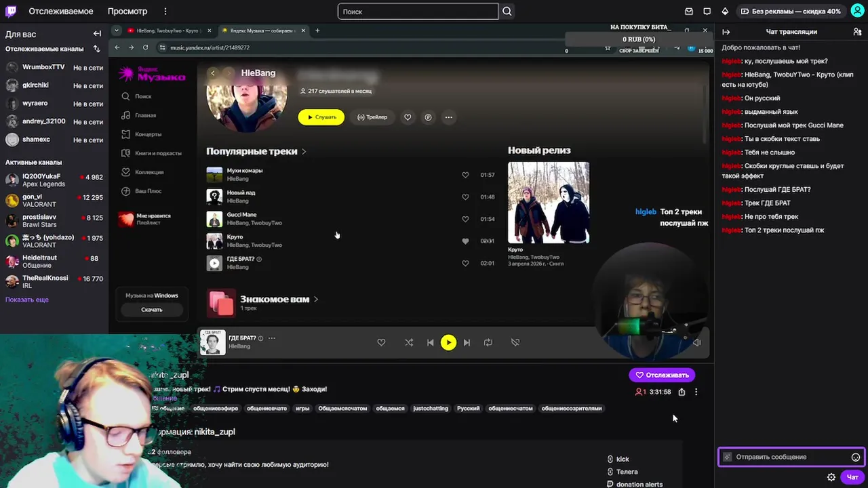Unlike the track Круто
Screen dimensions: 868x488
tap(465, 241)
